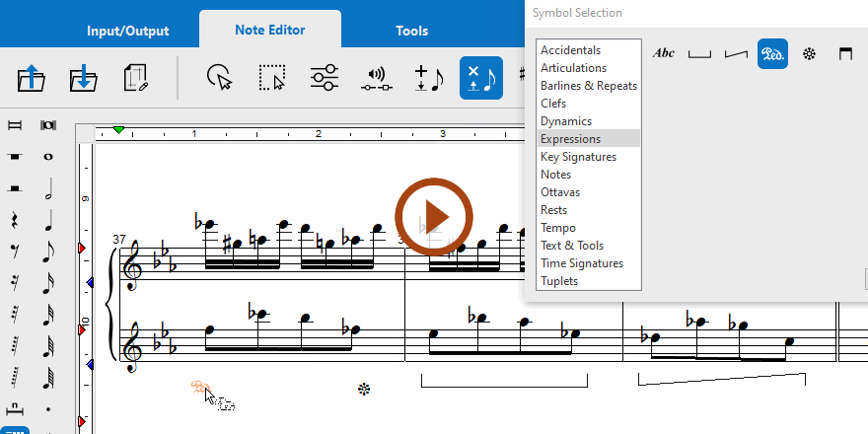Select the whole note in the palette
The image size is (868, 434).
[x=48, y=157]
